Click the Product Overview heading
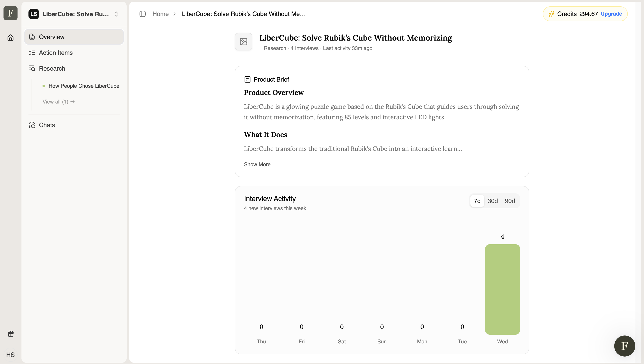This screenshot has width=644, height=364. pyautogui.click(x=274, y=92)
